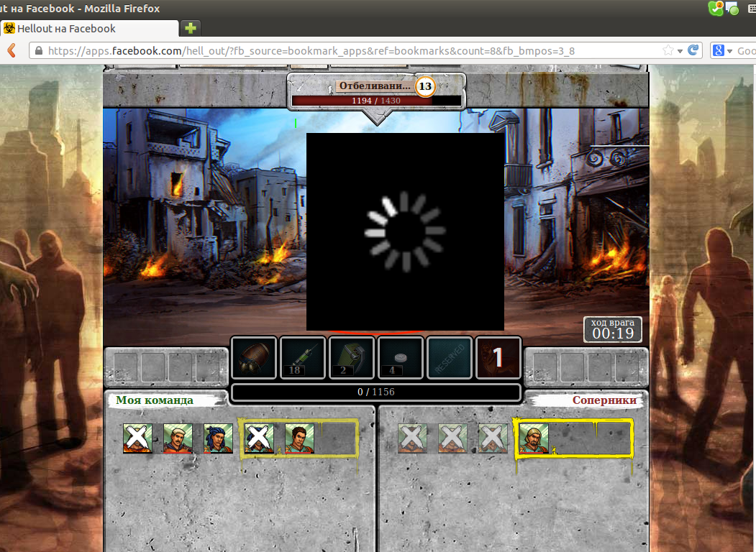
Task: Bookmark this page with the star icon
Action: pos(668,50)
